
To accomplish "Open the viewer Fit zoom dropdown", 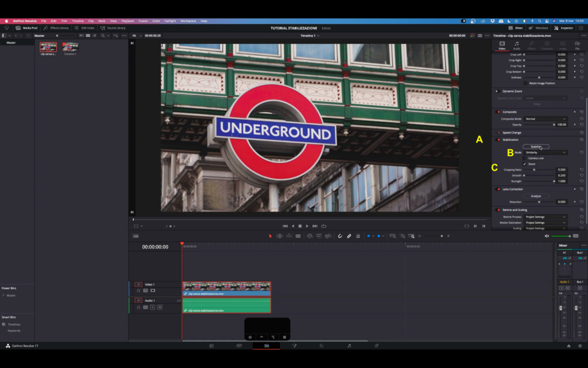I will pos(137,36).
